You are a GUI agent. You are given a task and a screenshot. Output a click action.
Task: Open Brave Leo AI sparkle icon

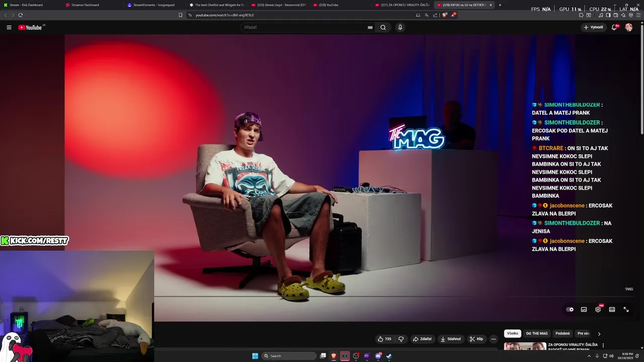tap(623, 15)
